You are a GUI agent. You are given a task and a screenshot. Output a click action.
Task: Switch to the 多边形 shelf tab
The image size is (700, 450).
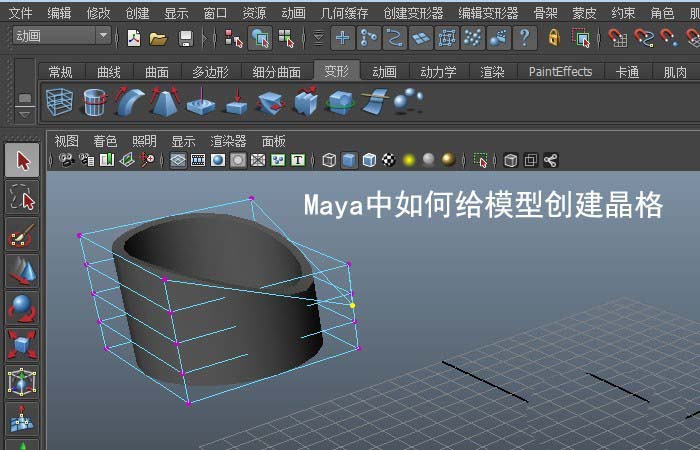point(210,72)
